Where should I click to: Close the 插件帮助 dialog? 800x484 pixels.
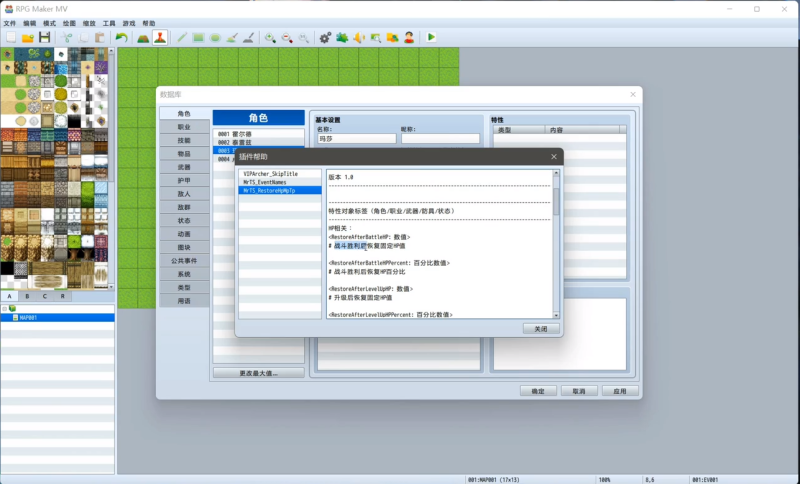554,157
